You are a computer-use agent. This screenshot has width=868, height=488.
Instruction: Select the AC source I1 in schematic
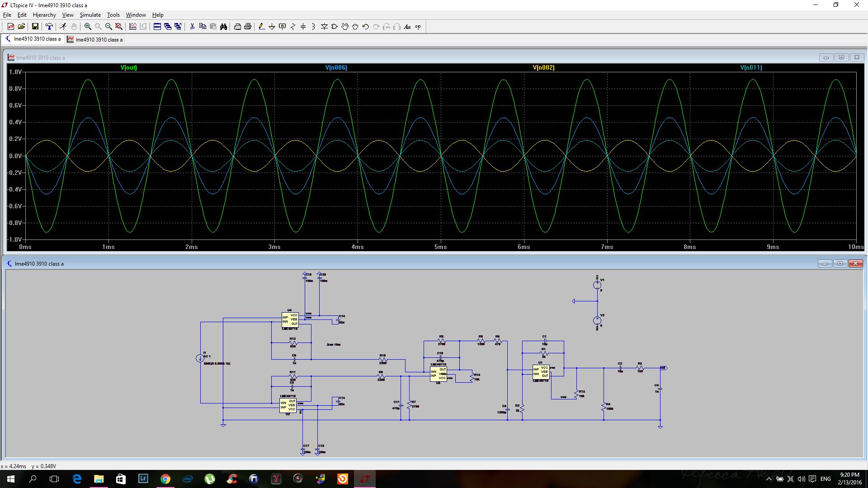(x=200, y=358)
